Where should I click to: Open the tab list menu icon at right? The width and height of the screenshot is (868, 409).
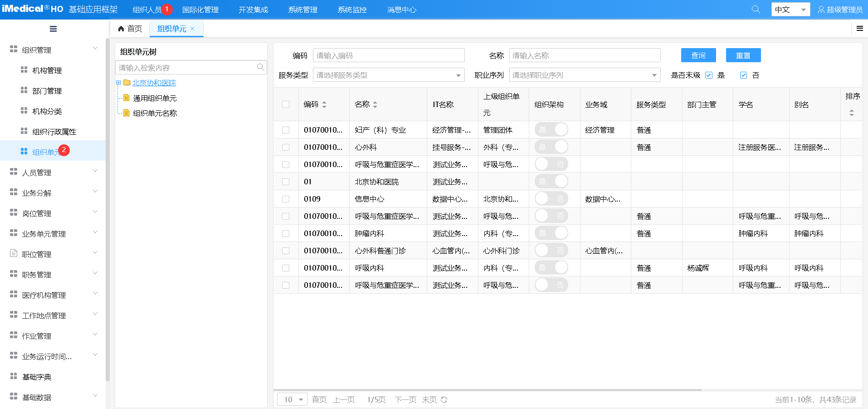coord(859,29)
